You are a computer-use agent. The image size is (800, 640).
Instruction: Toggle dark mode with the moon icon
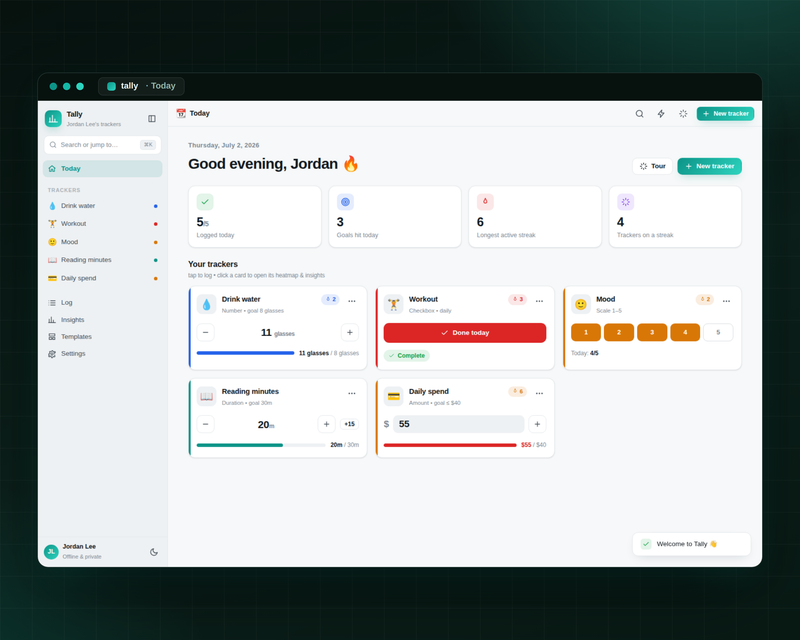[x=154, y=552]
